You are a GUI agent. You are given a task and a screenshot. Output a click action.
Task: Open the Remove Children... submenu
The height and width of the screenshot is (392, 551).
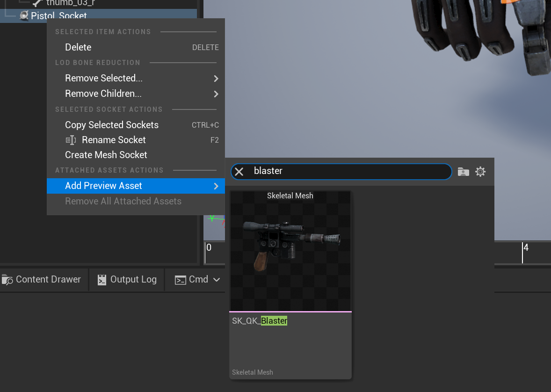coord(136,94)
